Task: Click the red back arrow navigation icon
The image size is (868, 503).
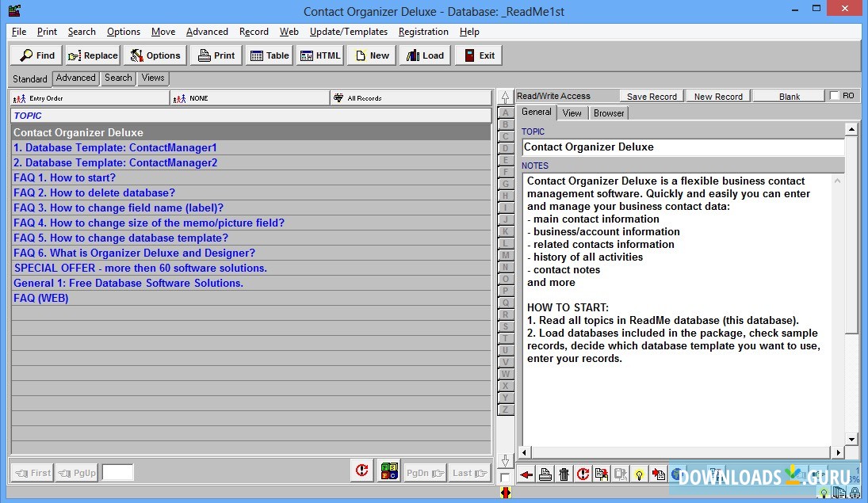Action: (x=525, y=474)
